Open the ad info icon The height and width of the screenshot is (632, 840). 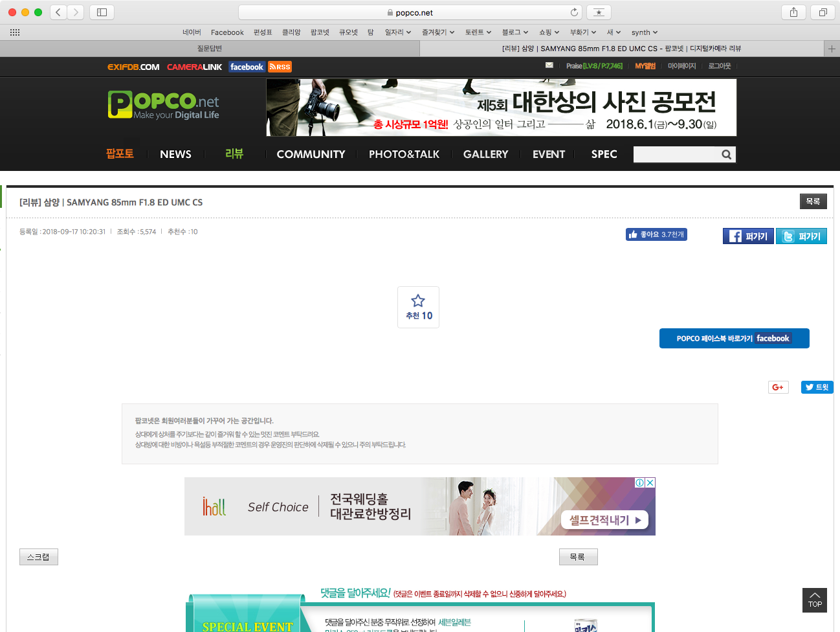point(640,482)
